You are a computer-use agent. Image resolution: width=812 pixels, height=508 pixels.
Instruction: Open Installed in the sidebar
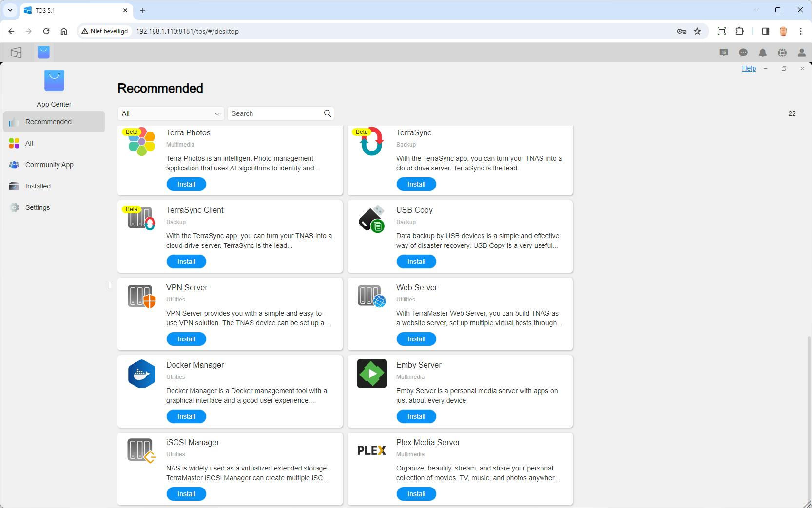(54, 186)
